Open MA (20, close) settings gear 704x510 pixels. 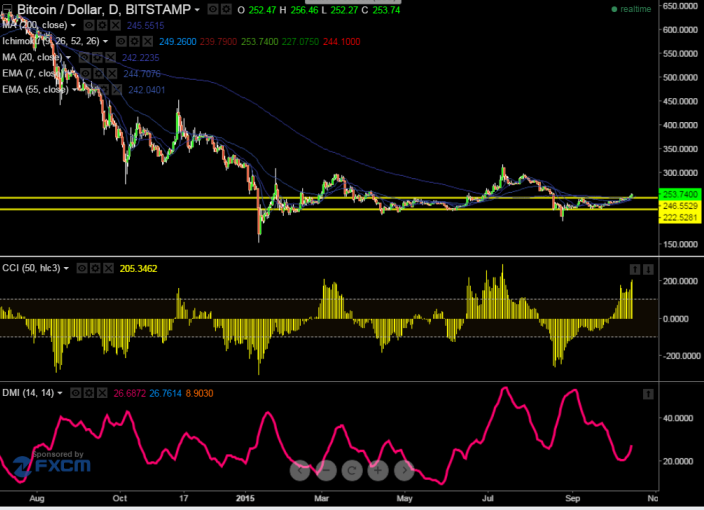coord(97,58)
